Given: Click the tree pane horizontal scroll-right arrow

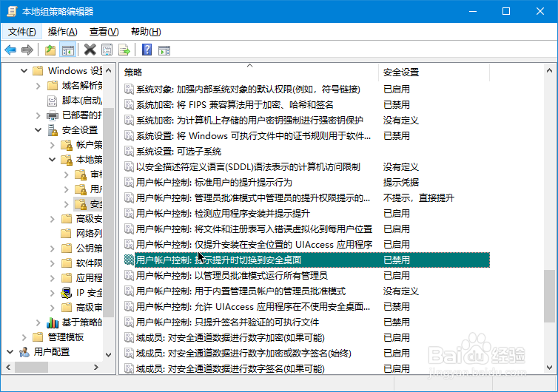Looking at the screenshot, I should click(96, 367).
